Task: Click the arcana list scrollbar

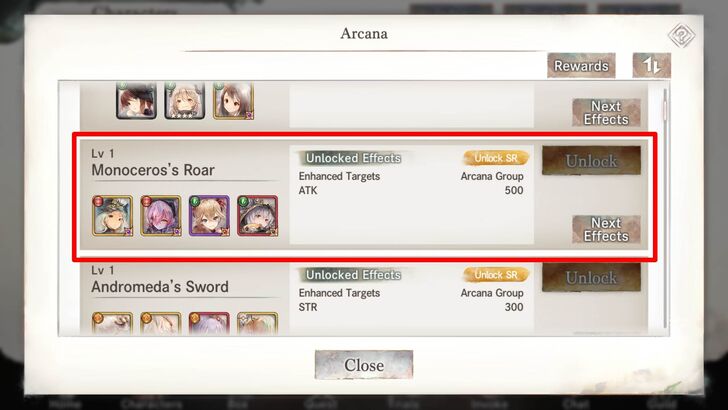Action: coord(665,208)
